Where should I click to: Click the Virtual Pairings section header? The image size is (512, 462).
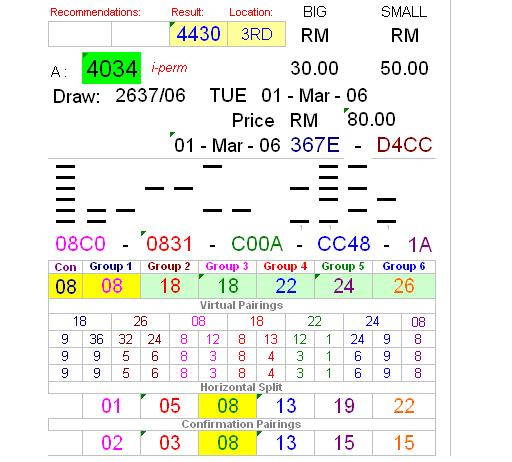pyautogui.click(x=242, y=305)
